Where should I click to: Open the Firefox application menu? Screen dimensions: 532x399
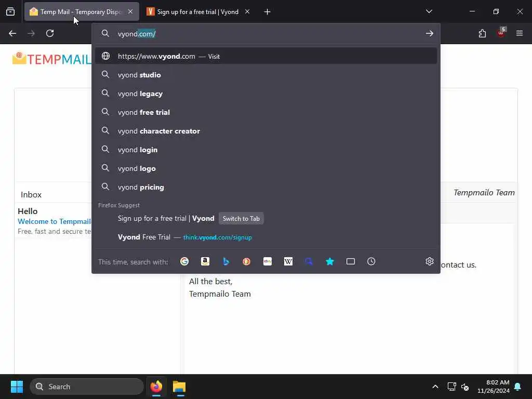pos(520,33)
